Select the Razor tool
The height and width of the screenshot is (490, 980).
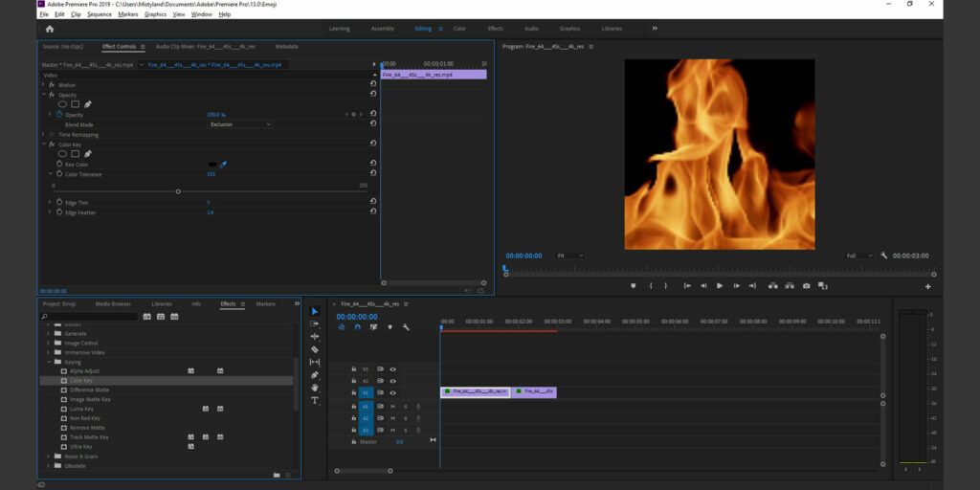[x=315, y=349]
